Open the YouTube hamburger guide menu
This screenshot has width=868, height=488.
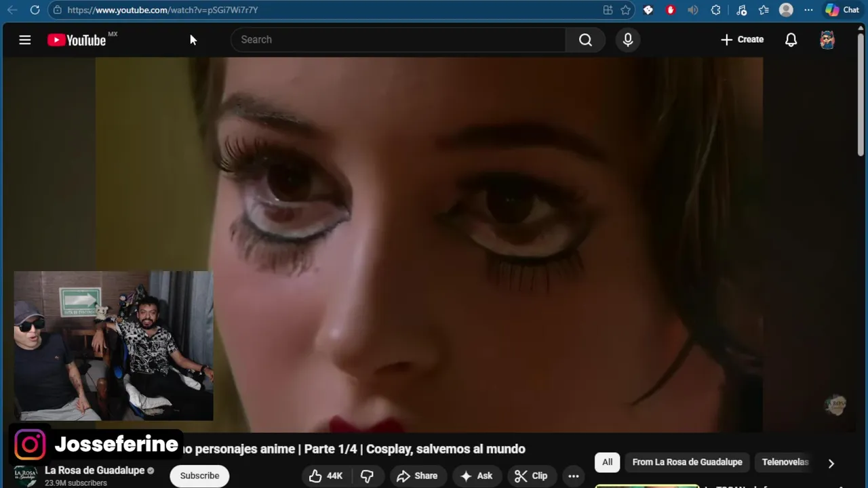point(25,40)
